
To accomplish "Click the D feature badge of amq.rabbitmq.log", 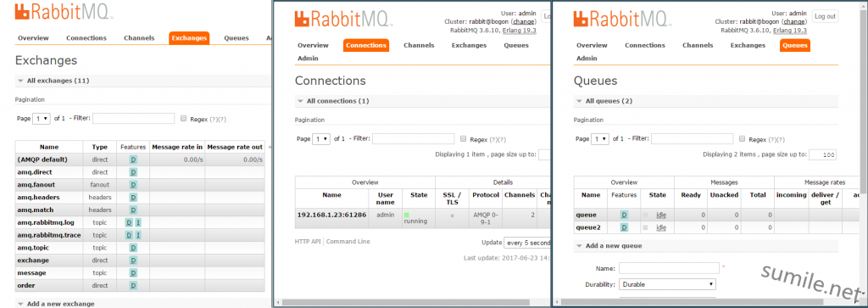I will click(x=129, y=222).
